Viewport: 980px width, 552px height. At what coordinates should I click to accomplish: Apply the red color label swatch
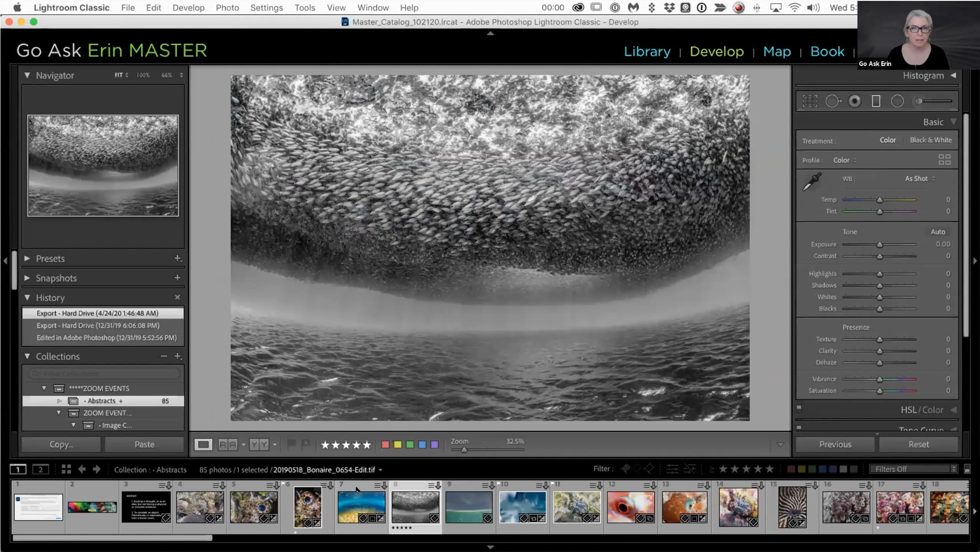pos(385,445)
